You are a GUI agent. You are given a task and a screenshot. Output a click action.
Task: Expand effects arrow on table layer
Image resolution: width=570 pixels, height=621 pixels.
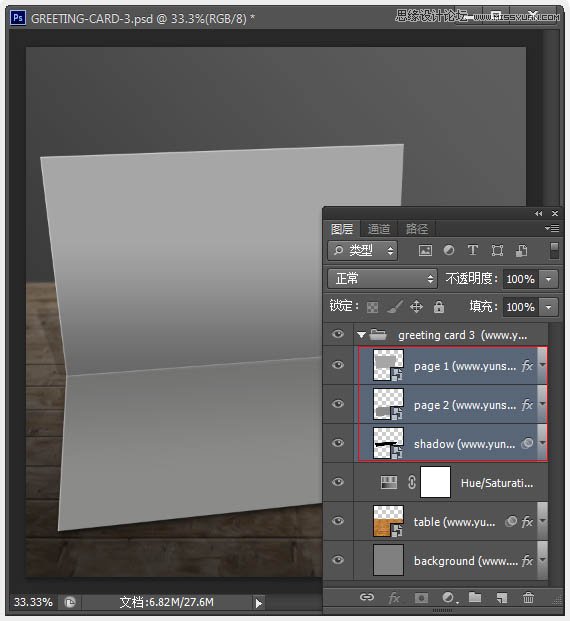pyautogui.click(x=542, y=521)
